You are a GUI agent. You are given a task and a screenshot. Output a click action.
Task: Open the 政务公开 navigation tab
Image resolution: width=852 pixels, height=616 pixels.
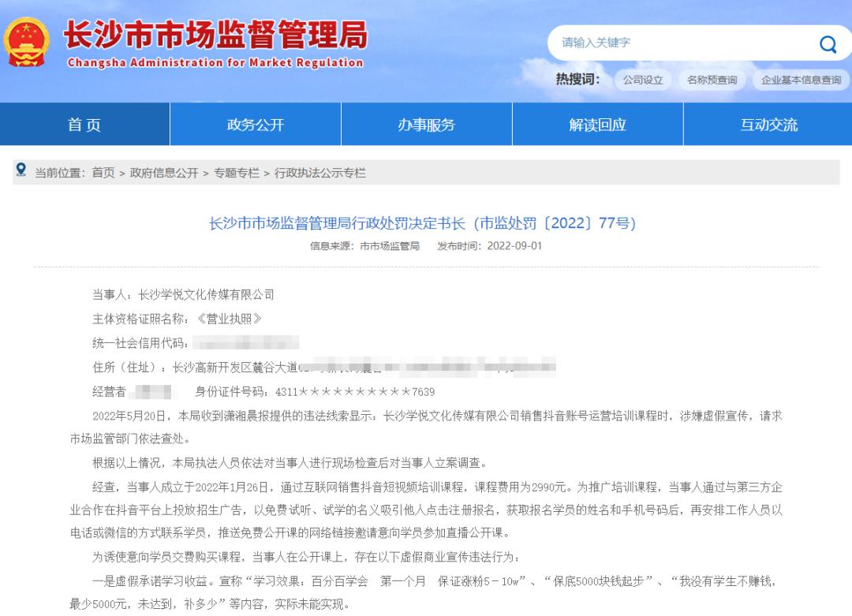[256, 125]
